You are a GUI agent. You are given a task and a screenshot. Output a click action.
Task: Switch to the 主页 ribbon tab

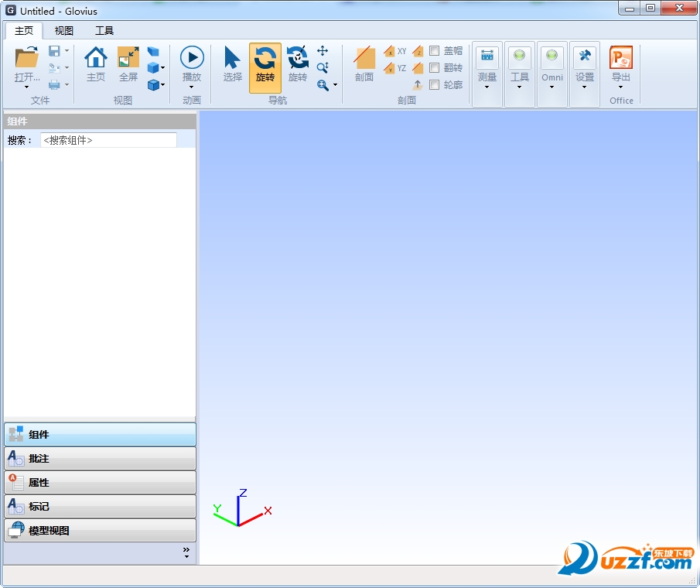click(x=24, y=30)
